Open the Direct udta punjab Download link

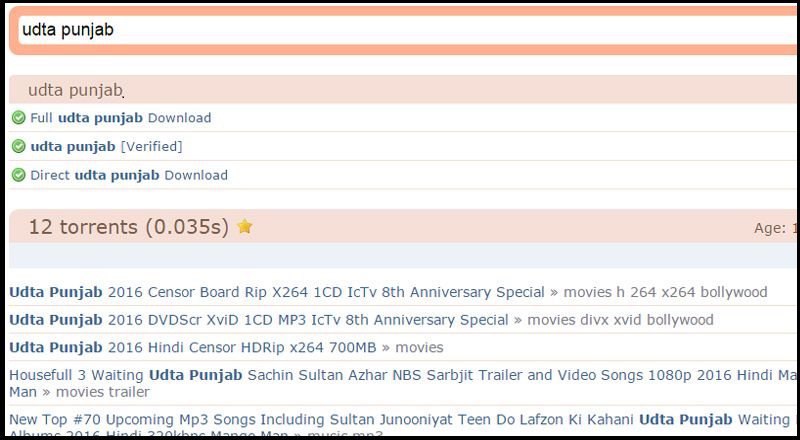point(129,175)
